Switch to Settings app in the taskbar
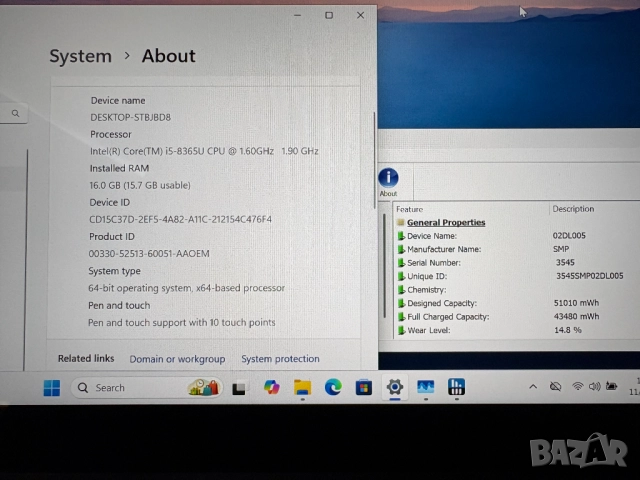Viewport: 640px width, 480px height. (395, 387)
